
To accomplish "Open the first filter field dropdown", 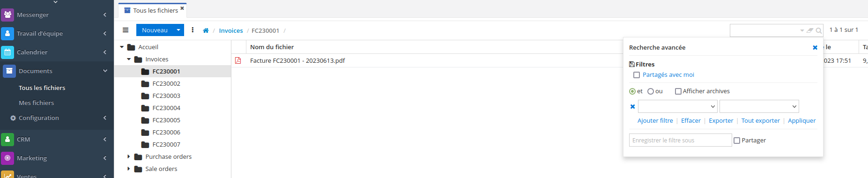I will 678,106.
